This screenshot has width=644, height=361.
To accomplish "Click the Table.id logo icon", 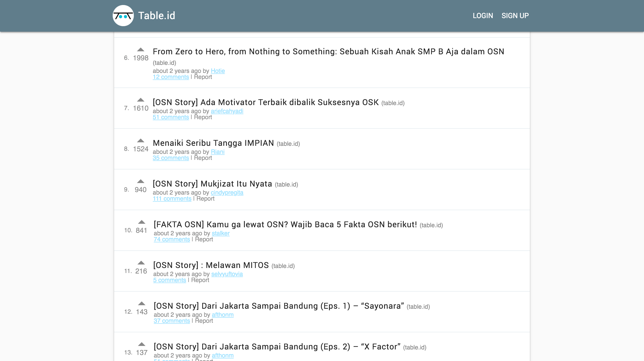I will pyautogui.click(x=123, y=16).
